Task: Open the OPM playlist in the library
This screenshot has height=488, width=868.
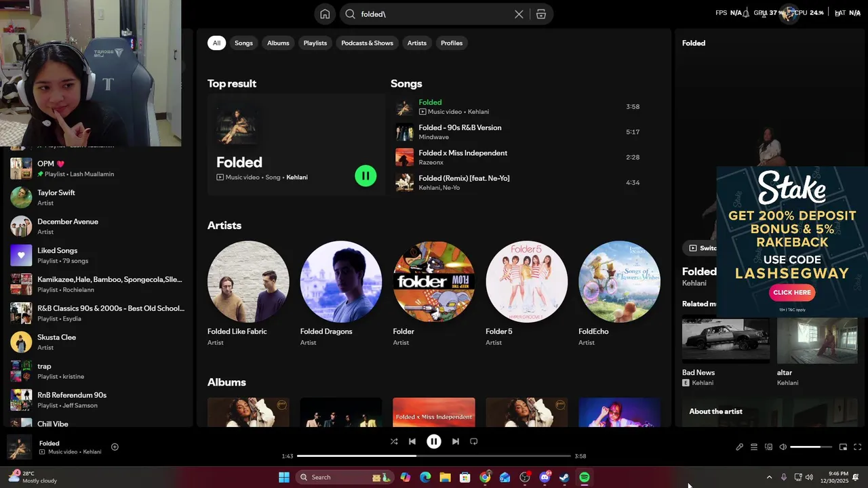Action: coord(98,168)
